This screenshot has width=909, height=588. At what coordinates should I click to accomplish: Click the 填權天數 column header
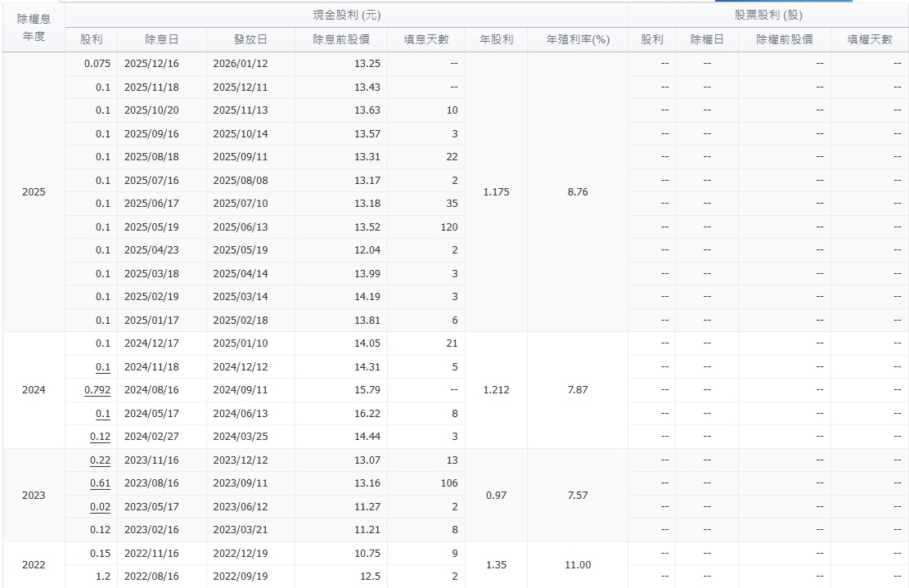(x=870, y=39)
